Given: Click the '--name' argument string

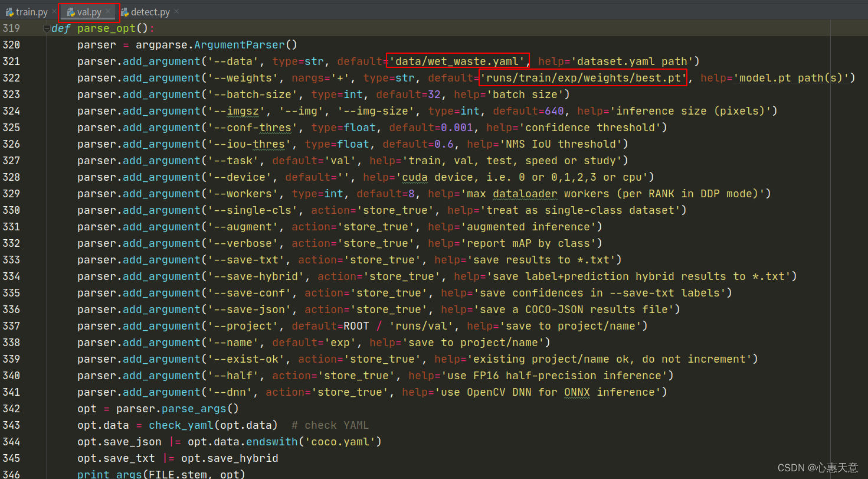Looking at the screenshot, I should [x=234, y=343].
